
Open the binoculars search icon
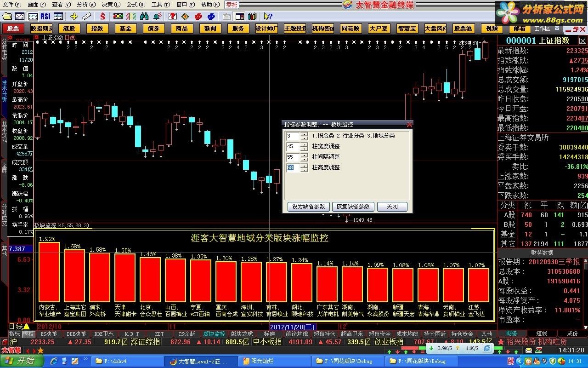144,16
